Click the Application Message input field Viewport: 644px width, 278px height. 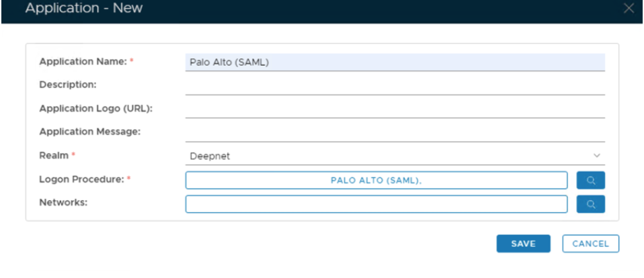point(395,132)
